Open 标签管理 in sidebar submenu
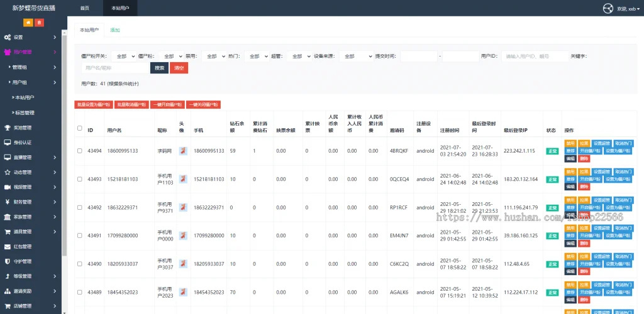This screenshot has height=314, width=644. 25,113
